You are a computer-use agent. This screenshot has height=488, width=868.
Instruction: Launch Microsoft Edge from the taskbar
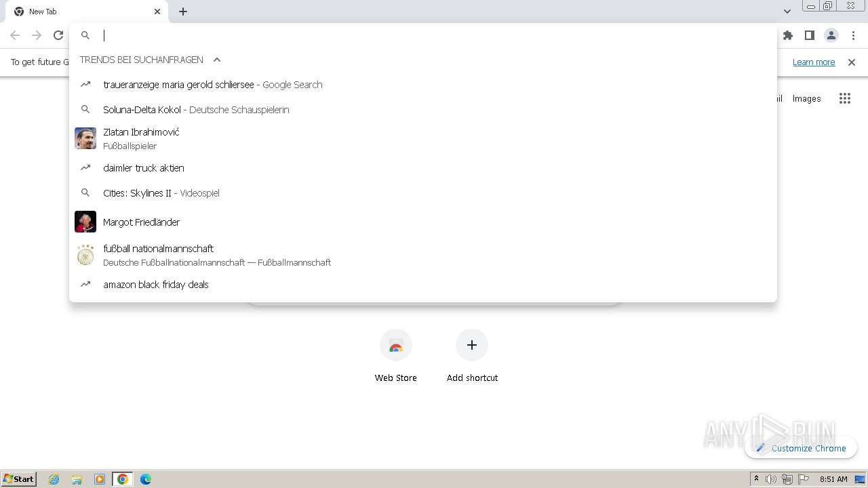(x=146, y=479)
